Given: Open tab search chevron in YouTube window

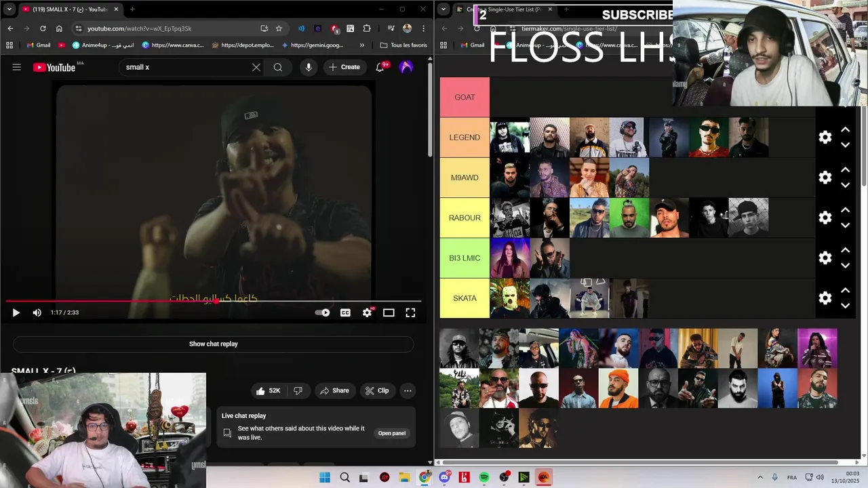Looking at the screenshot, I should tap(9, 9).
